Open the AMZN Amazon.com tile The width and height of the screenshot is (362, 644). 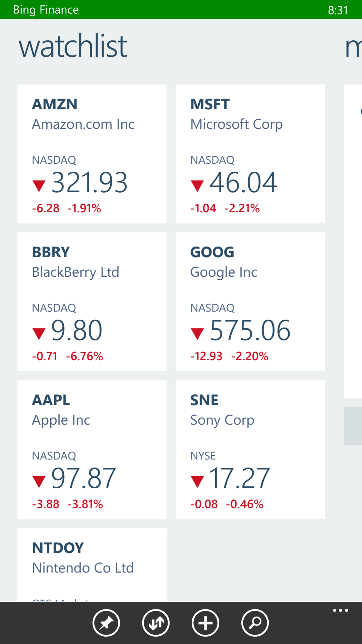92,154
